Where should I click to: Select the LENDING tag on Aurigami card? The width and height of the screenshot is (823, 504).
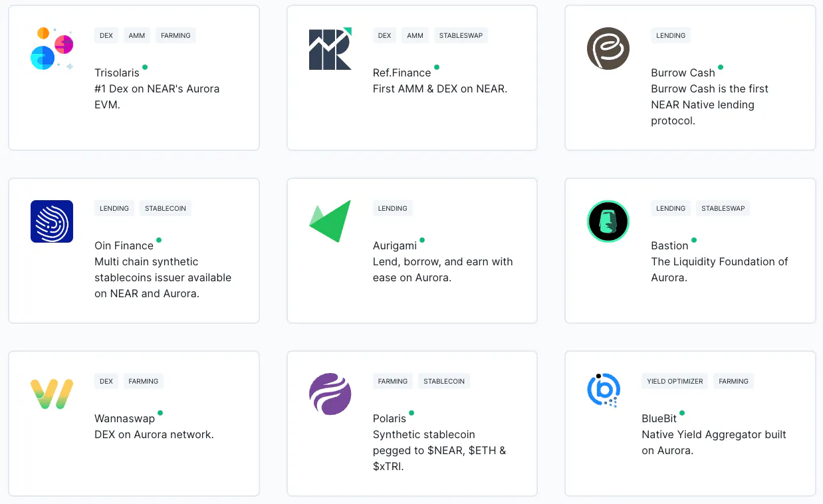393,208
